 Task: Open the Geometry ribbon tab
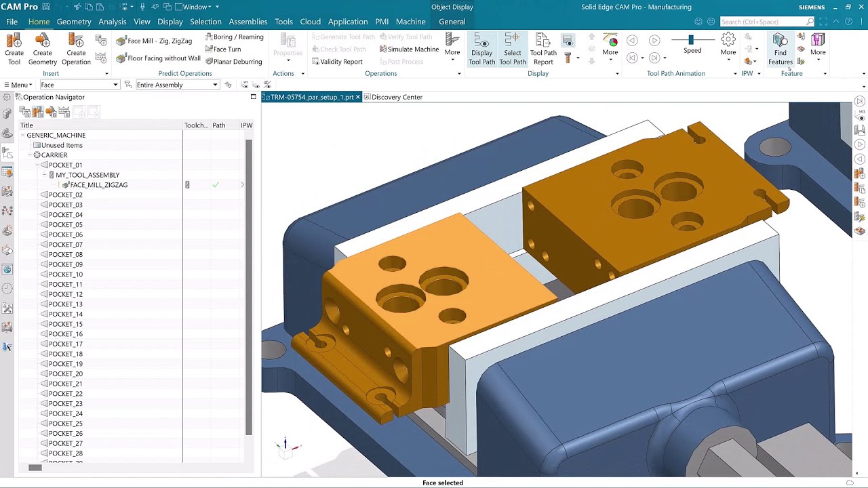74,22
